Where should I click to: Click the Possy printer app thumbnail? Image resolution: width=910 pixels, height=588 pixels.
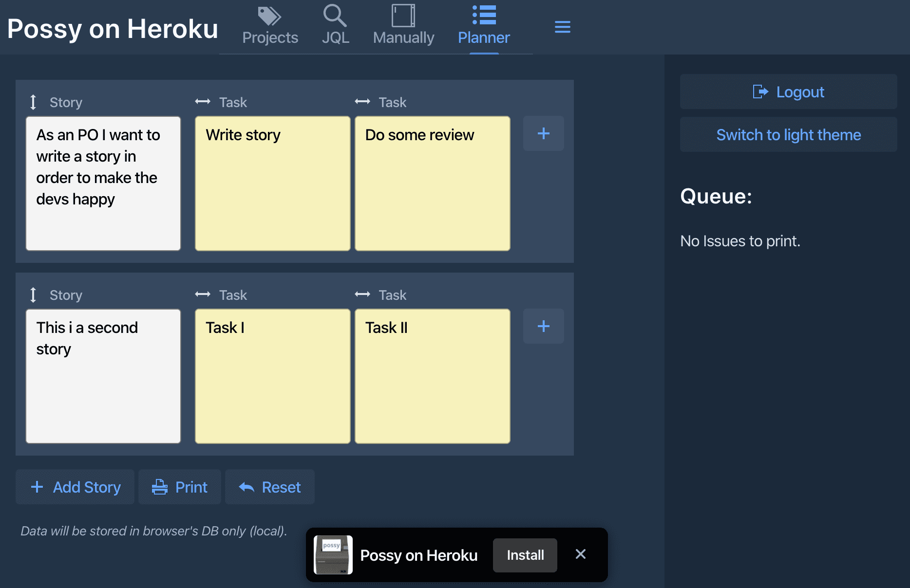coord(333,555)
